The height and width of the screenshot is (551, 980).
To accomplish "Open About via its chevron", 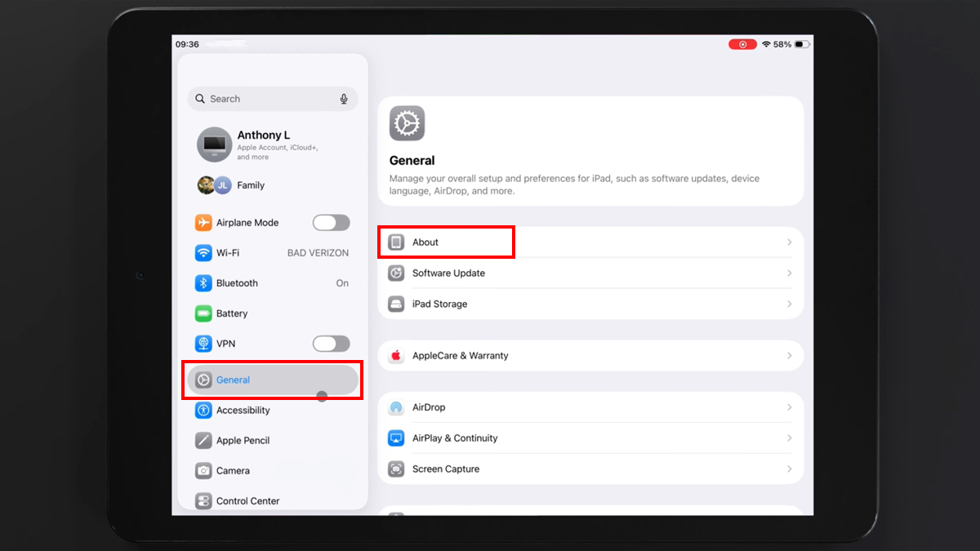I will [790, 242].
